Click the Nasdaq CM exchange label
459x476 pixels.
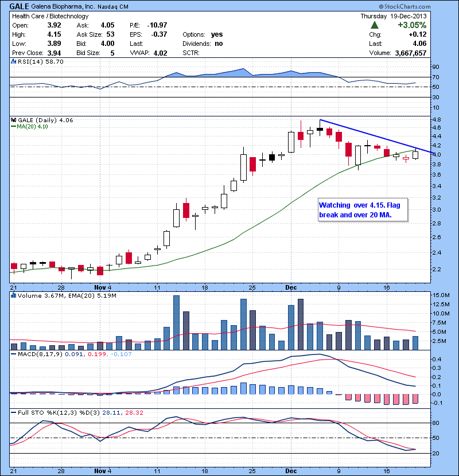pyautogui.click(x=113, y=7)
